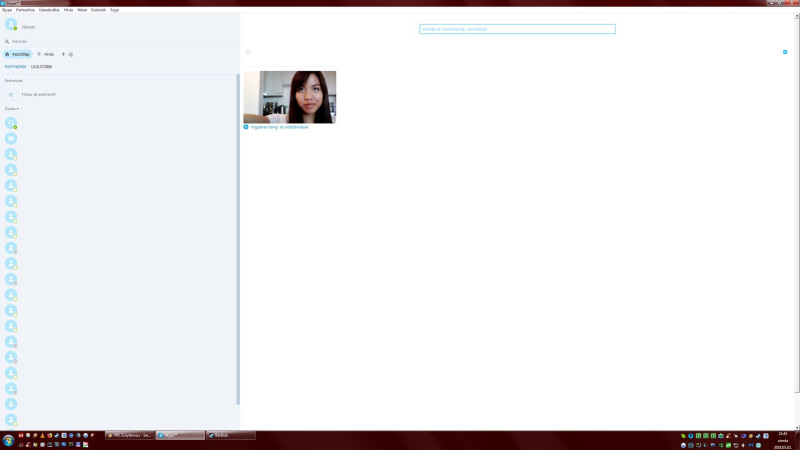800x450 pixels.
Task: Click the search magnifier icon in sidebar
Action: 7,41
